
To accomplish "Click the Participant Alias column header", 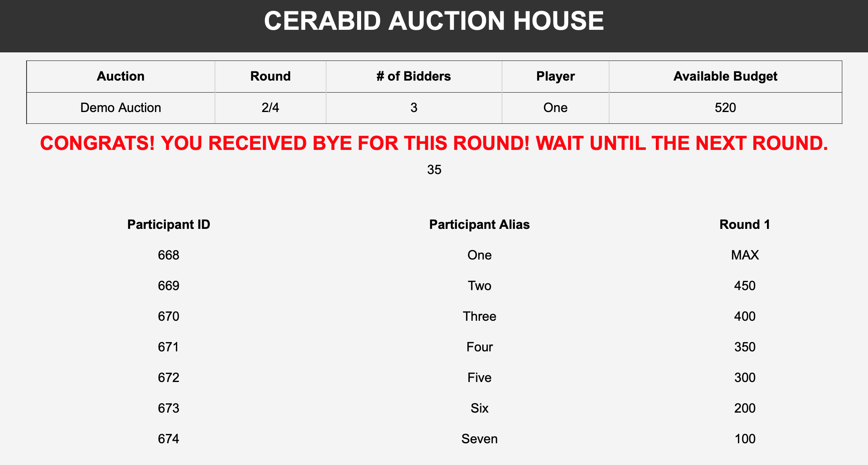I will pos(479,224).
